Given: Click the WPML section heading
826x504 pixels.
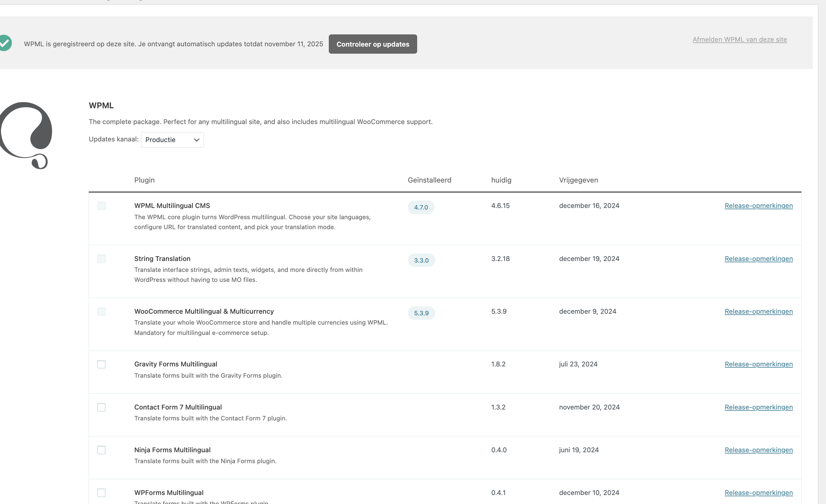Looking at the screenshot, I should [101, 105].
